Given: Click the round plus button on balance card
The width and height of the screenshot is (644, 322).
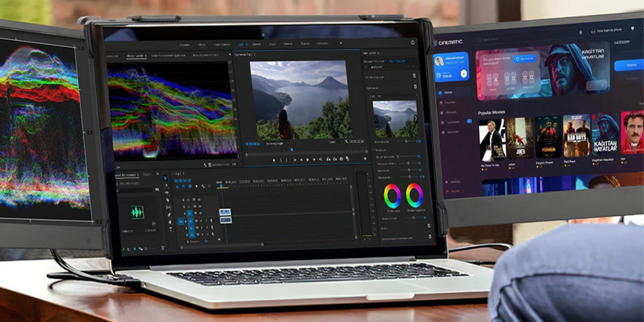Looking at the screenshot, I should tap(464, 74).
